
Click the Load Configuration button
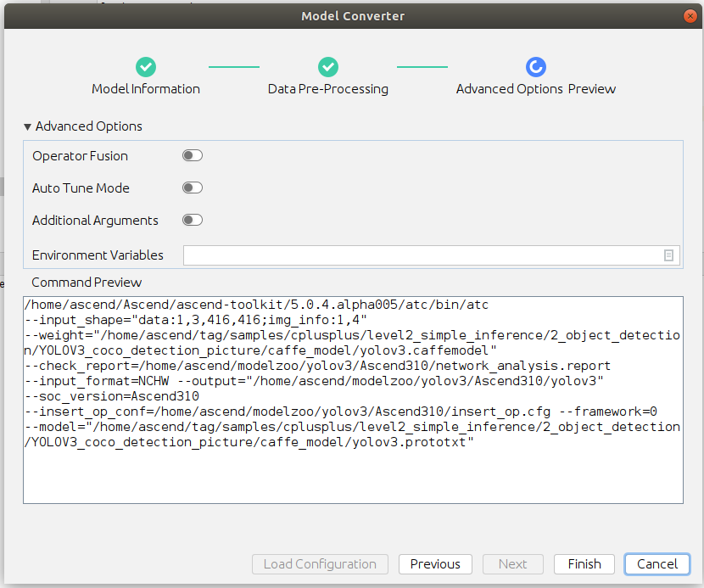[x=320, y=564]
